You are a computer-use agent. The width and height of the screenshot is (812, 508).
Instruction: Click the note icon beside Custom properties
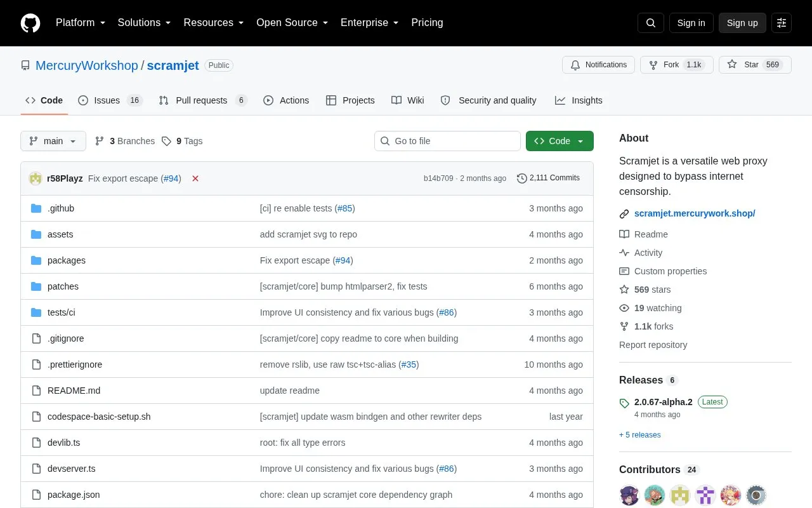click(x=624, y=271)
